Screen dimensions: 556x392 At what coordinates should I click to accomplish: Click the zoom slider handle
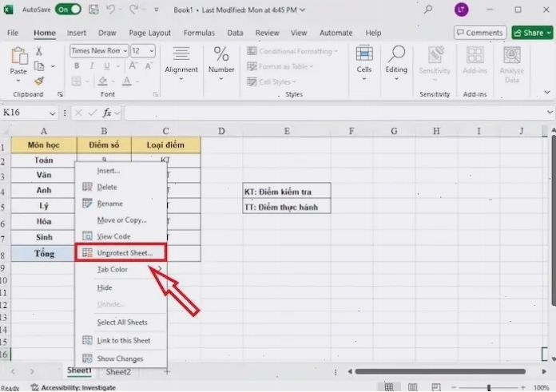point(489,388)
